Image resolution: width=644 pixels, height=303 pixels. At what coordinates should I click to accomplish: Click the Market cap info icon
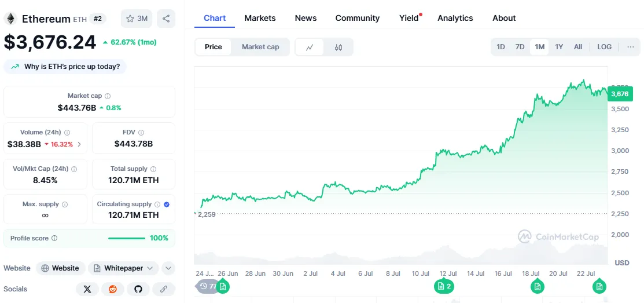coord(108,96)
